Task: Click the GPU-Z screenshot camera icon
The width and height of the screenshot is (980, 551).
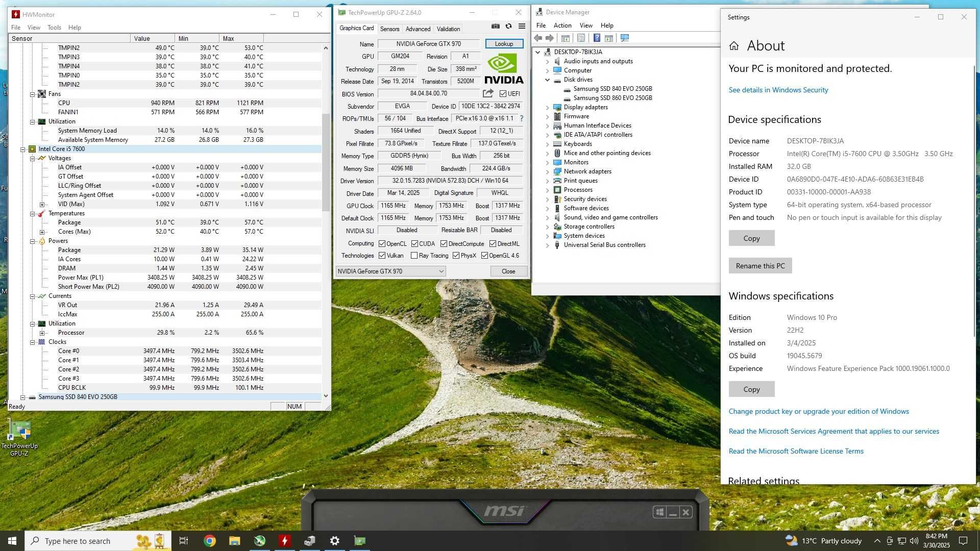Action: tap(495, 27)
